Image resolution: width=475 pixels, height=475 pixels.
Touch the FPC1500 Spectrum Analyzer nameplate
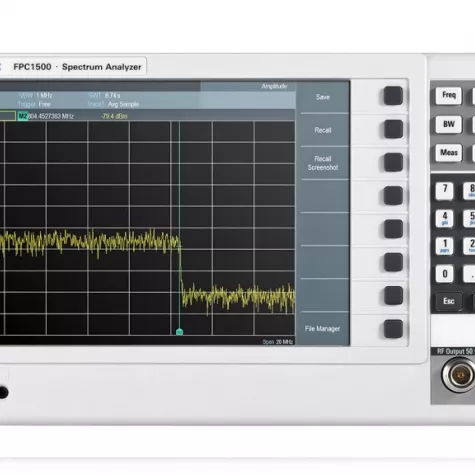[77, 67]
